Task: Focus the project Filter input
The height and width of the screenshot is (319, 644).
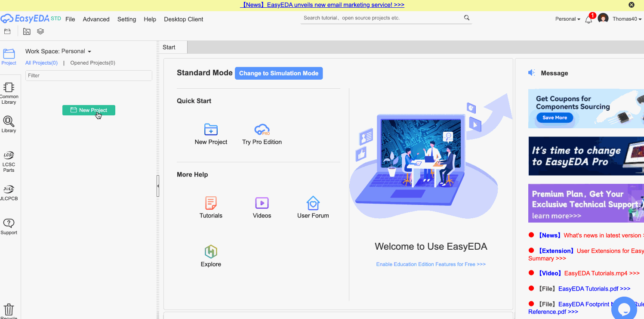Action: pyautogui.click(x=89, y=75)
